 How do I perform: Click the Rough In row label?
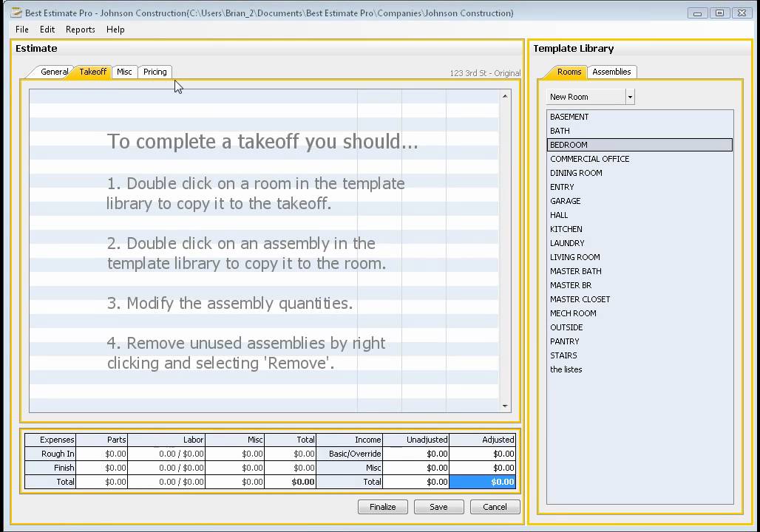(50, 454)
